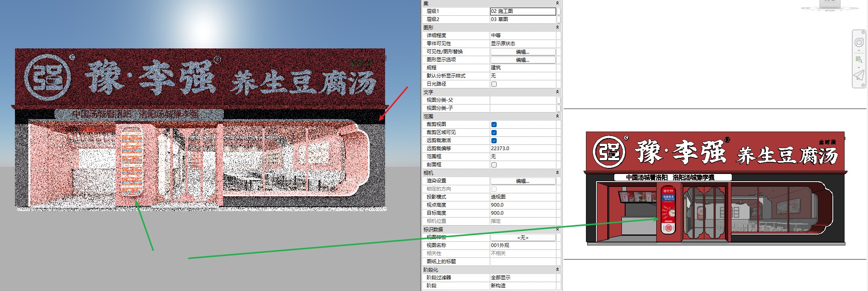Click the 视点高度 value 900.0
868x291 pixels.
pyautogui.click(x=523, y=205)
